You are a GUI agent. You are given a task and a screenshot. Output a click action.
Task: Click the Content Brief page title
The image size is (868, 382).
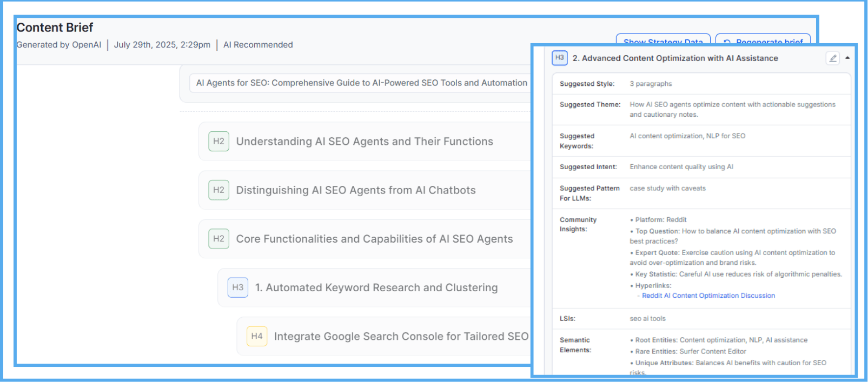point(55,28)
